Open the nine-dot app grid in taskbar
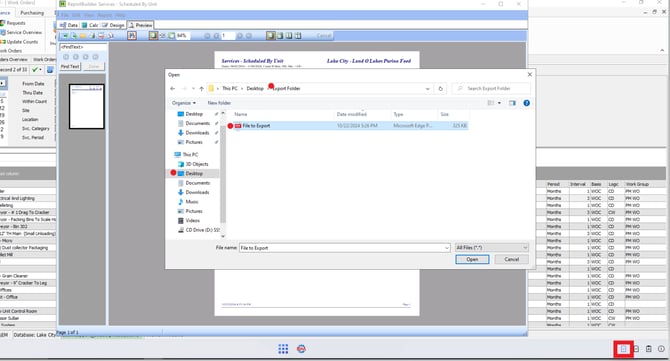Viewport: 670px width, 361px height. 283,349
